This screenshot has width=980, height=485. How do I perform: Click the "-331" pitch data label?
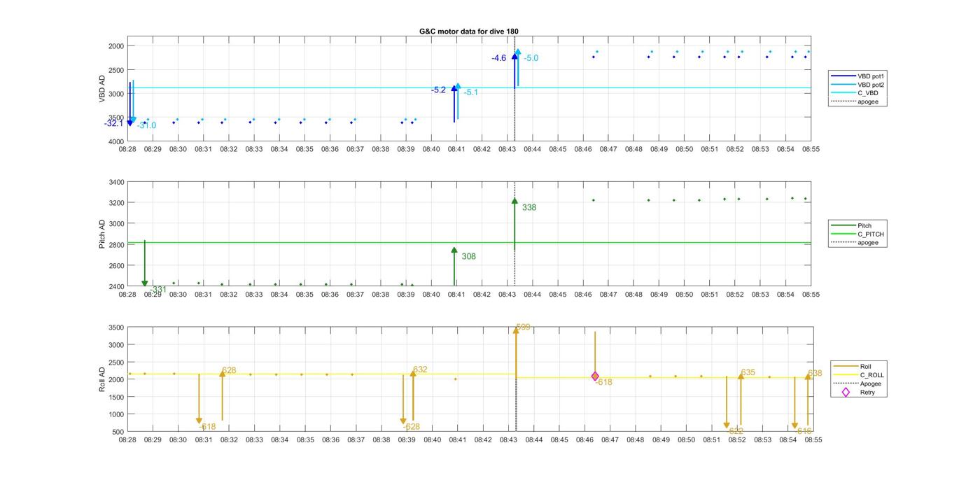coord(158,290)
